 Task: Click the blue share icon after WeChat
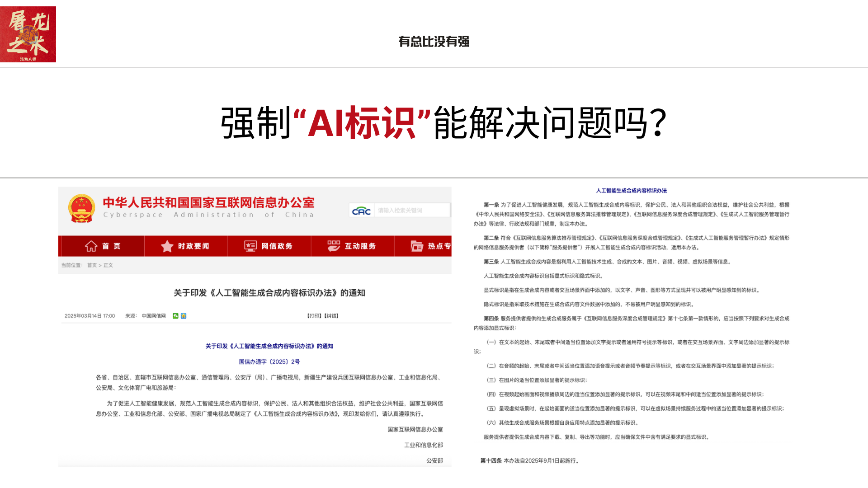pyautogui.click(x=184, y=316)
